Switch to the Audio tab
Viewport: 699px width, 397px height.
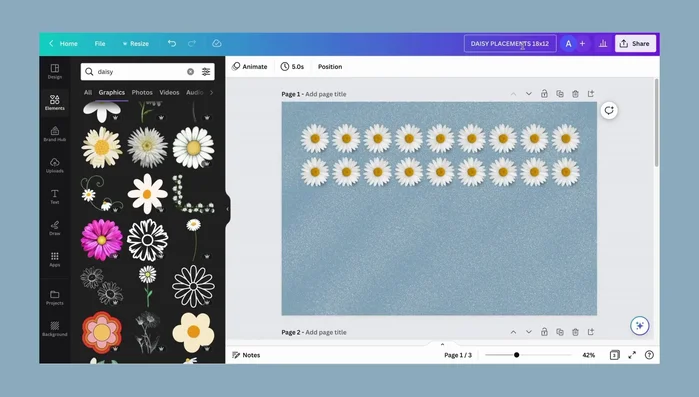coord(195,92)
